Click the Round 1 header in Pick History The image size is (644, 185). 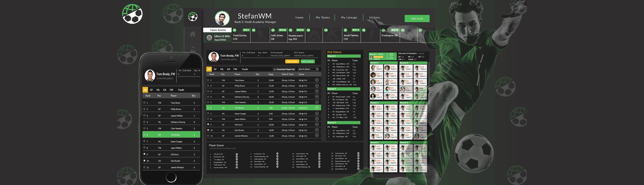point(344,56)
